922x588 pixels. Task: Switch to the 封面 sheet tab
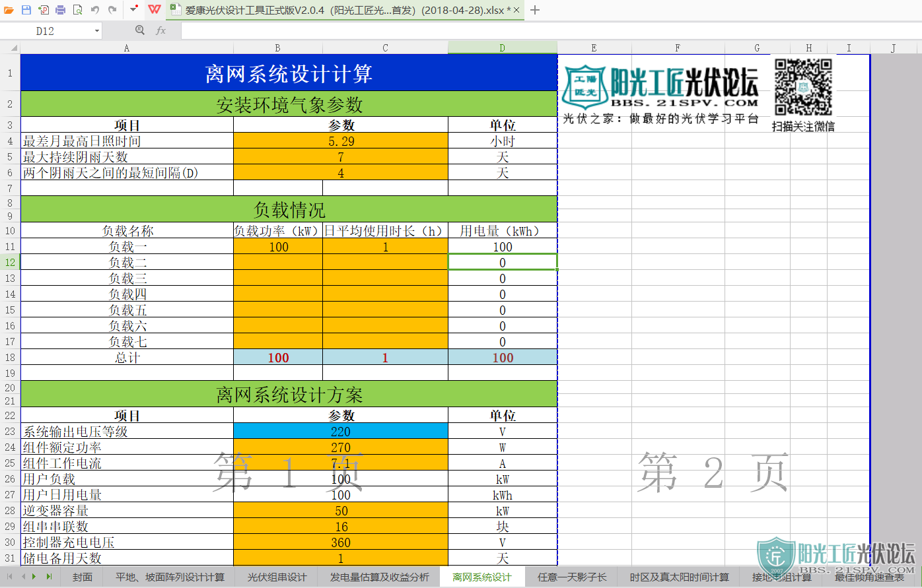83,577
